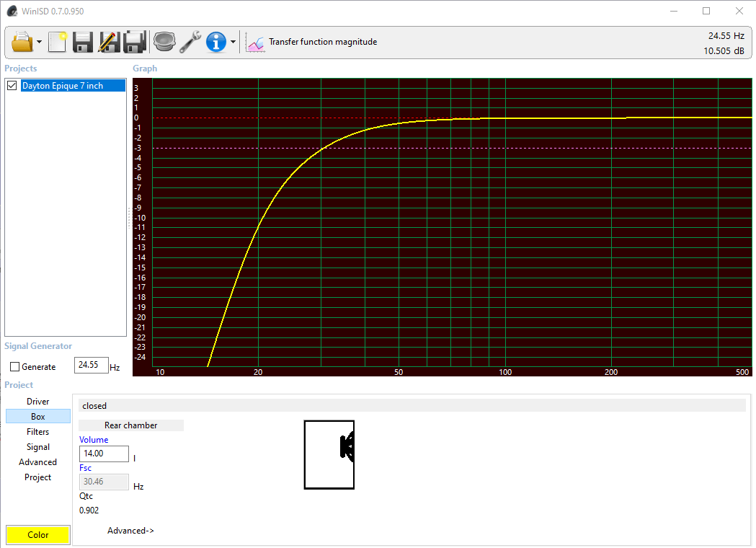Open options with the wrench icon
756x548 pixels.
tap(190, 42)
